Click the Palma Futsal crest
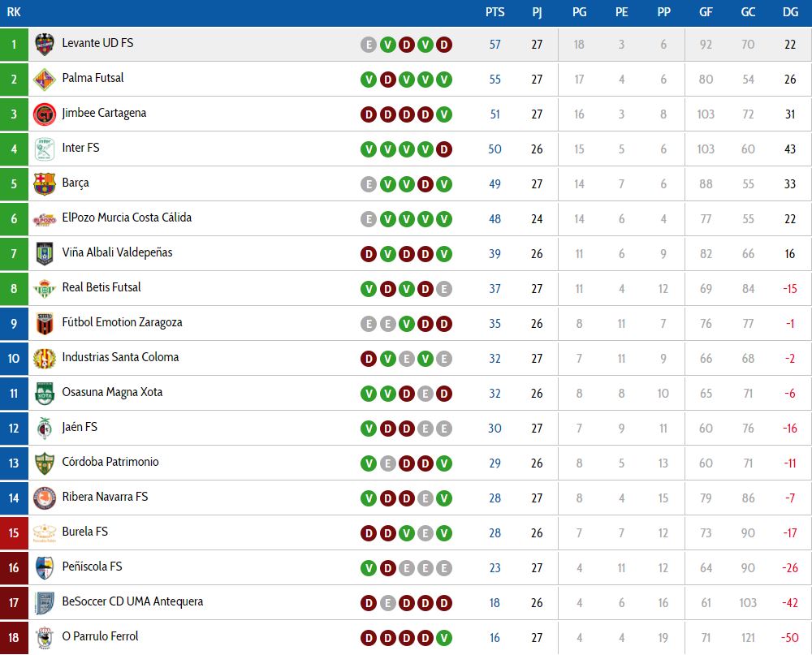The image size is (812, 655). click(45, 80)
